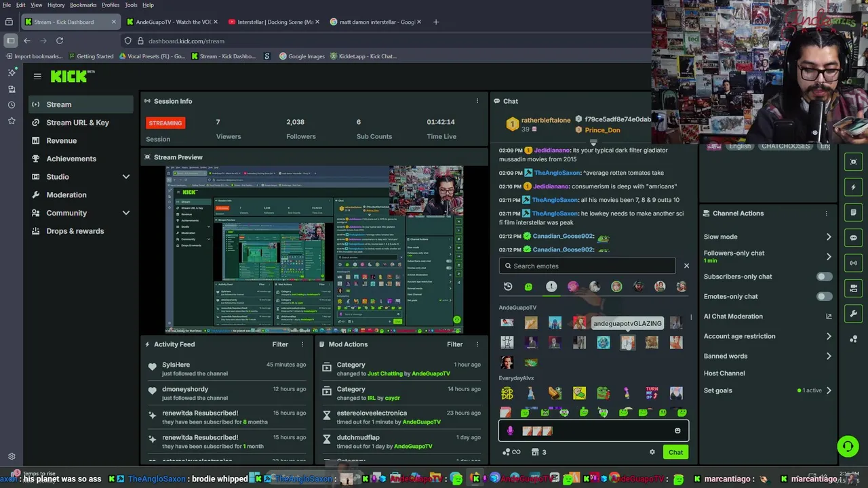Close the emote picker panel
The height and width of the screenshot is (488, 868).
(686, 266)
